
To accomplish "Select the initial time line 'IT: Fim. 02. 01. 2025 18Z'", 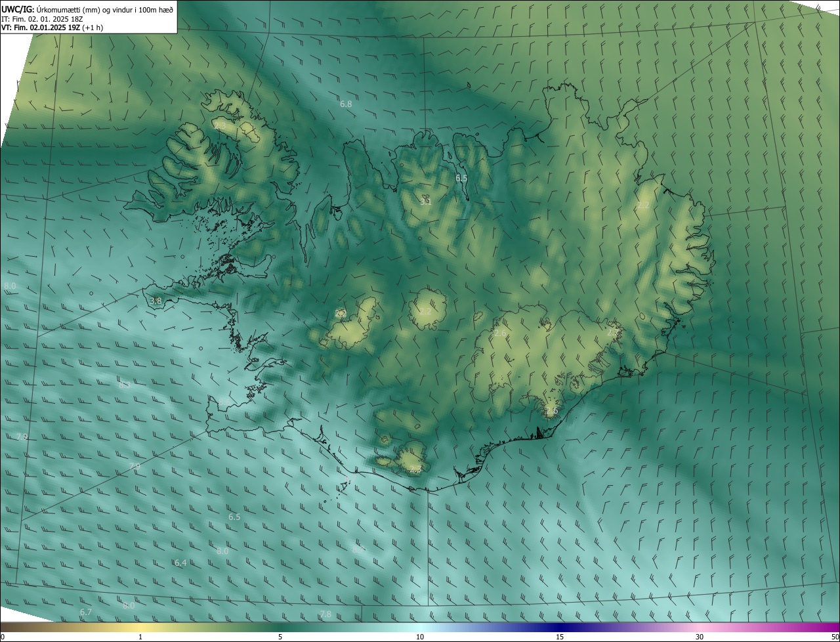I will [x=42, y=19].
